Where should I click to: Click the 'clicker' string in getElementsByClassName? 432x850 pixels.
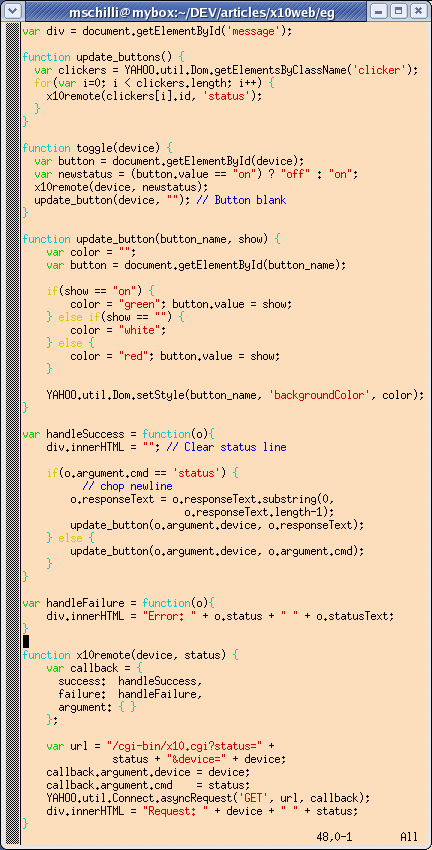[x=380, y=70]
